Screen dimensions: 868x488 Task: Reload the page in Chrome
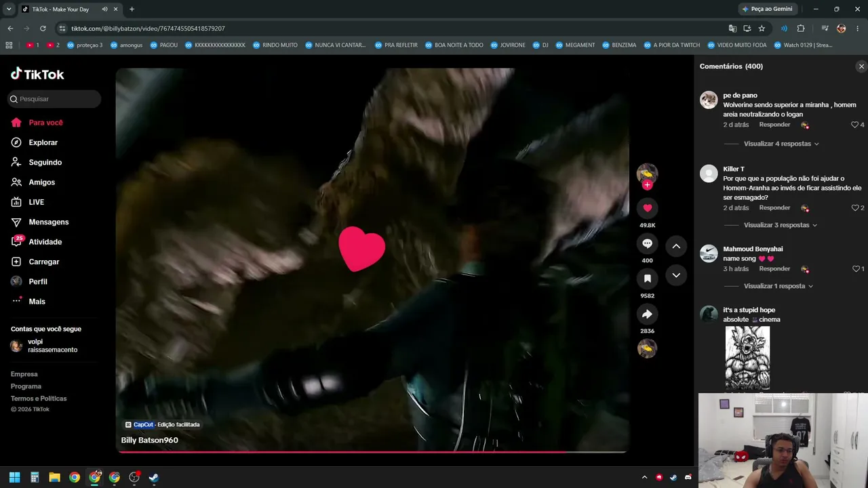[43, 28]
